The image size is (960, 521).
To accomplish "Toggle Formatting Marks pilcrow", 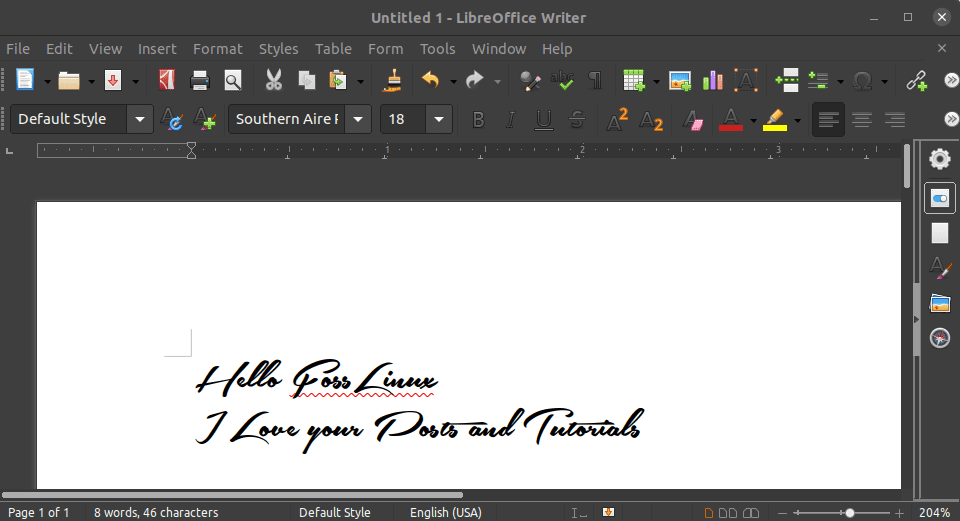I will tap(594, 80).
